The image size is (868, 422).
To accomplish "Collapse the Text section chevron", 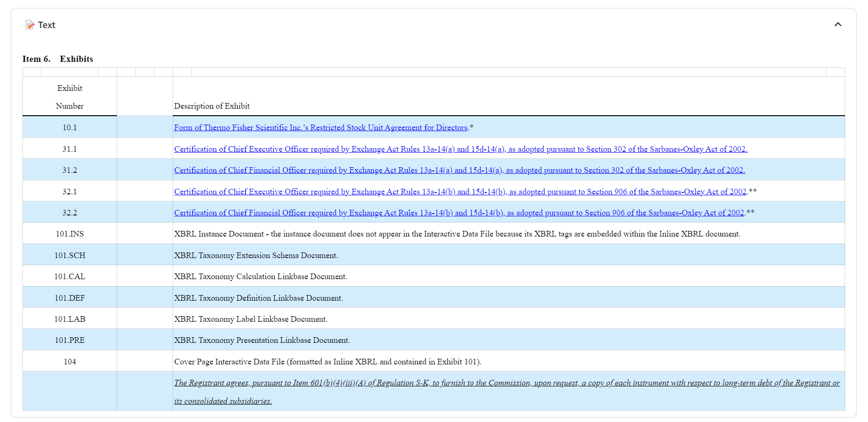I will coord(838,24).
